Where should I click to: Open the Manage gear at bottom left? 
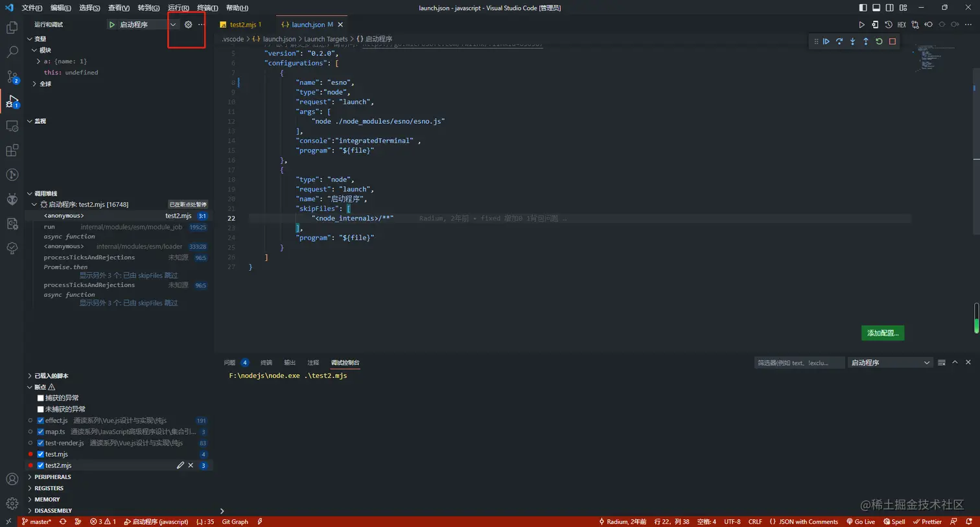[x=12, y=504]
